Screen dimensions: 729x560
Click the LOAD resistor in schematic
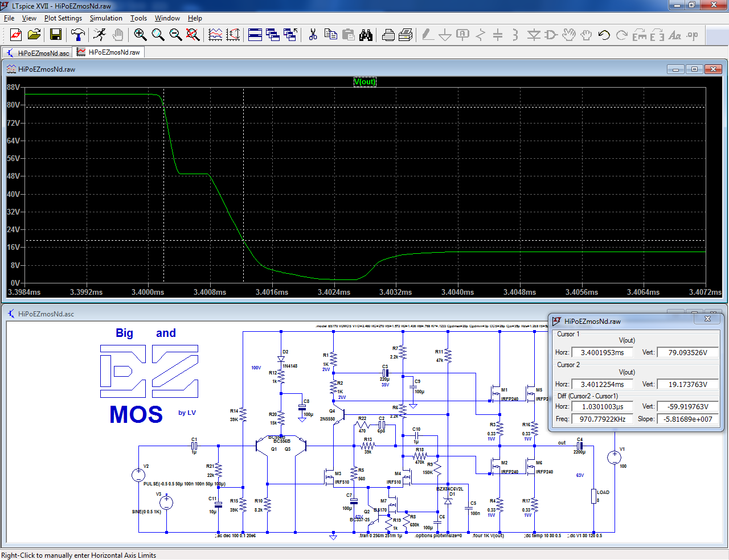click(x=593, y=496)
